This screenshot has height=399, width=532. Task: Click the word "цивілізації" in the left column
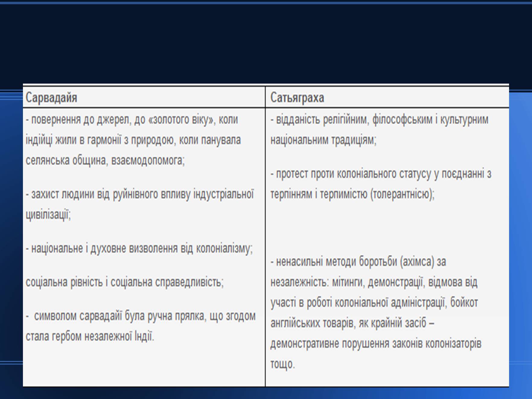point(48,215)
